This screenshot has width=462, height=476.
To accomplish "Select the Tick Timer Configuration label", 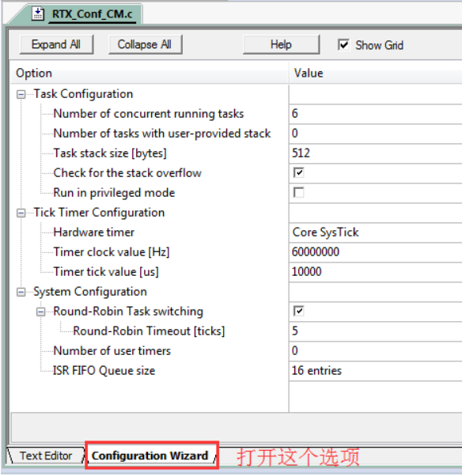I will (x=99, y=212).
